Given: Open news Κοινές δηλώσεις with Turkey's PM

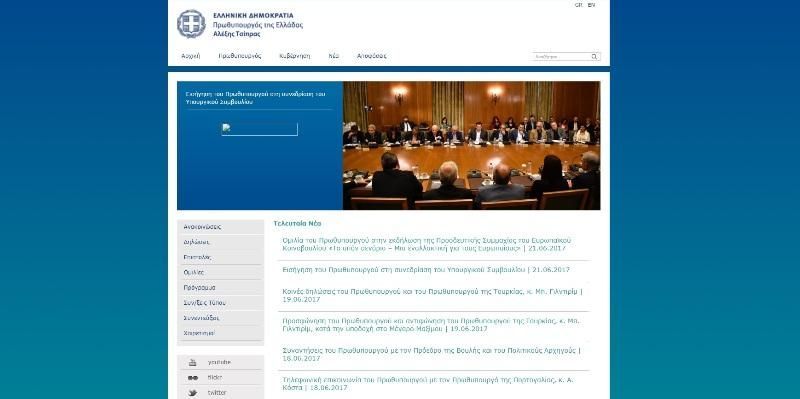Looking at the screenshot, I should (x=432, y=295).
